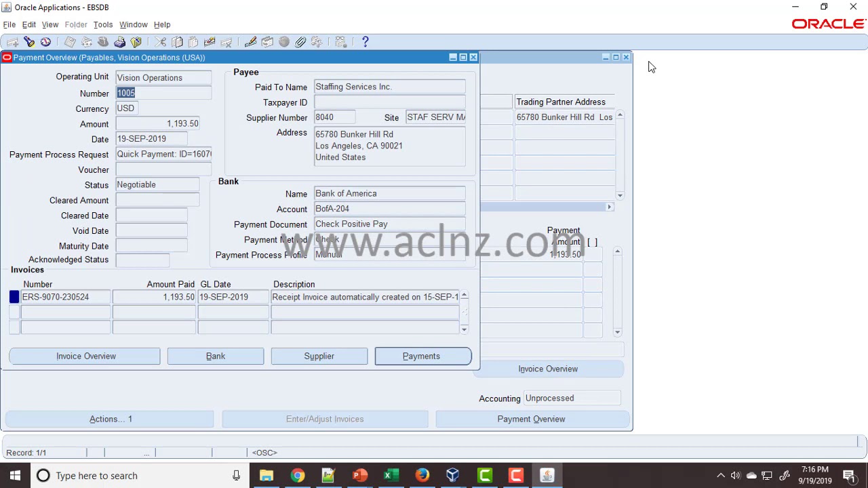The image size is (868, 488).
Task: Open Firefox from the taskbar
Action: click(x=422, y=476)
